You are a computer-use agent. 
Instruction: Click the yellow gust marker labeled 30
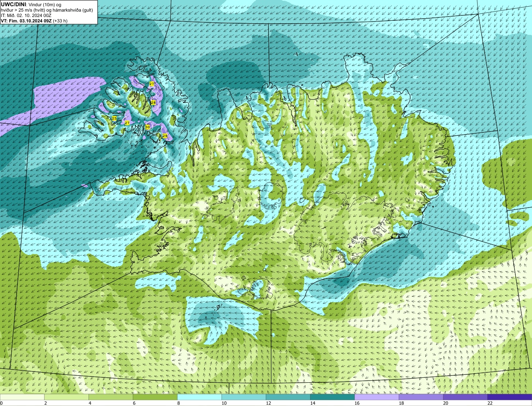[x=148, y=127]
